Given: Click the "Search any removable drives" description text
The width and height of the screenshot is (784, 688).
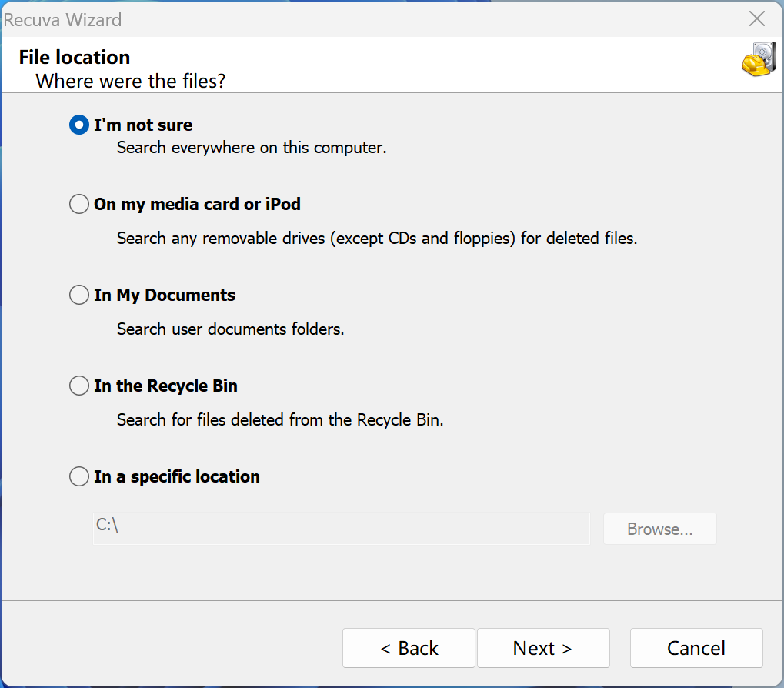Looking at the screenshot, I should point(377,238).
